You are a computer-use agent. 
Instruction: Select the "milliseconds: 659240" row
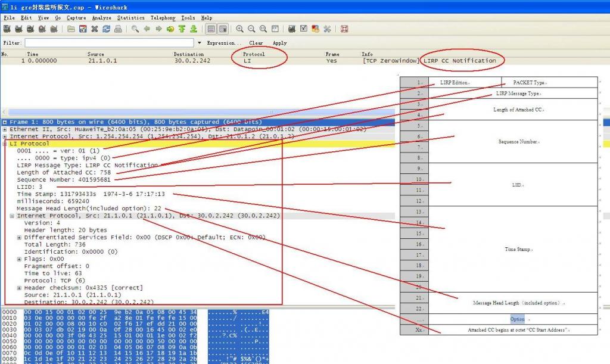(x=53, y=201)
